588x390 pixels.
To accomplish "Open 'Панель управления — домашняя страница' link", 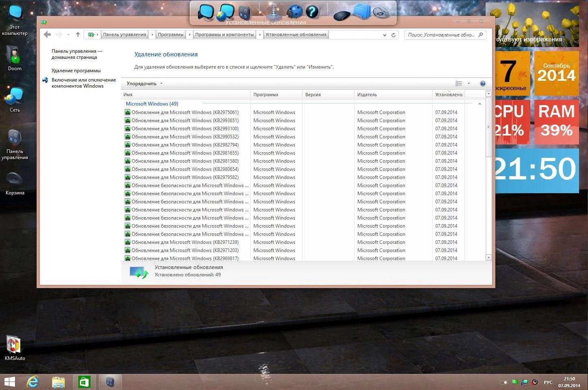I will coord(77,54).
